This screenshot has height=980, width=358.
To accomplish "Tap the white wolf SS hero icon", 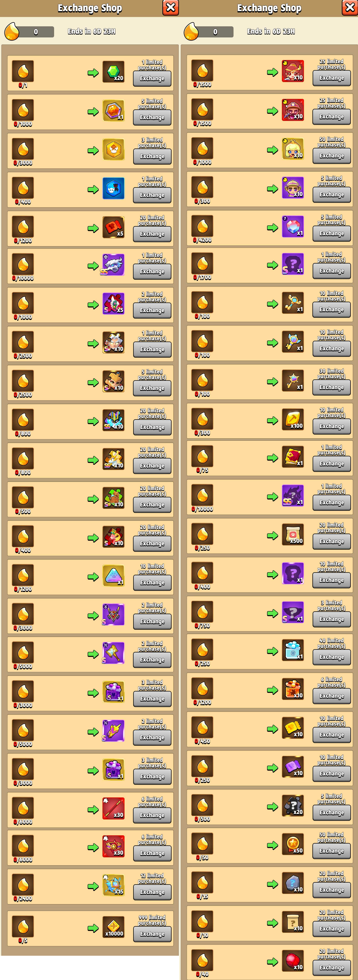I will click(x=113, y=265).
